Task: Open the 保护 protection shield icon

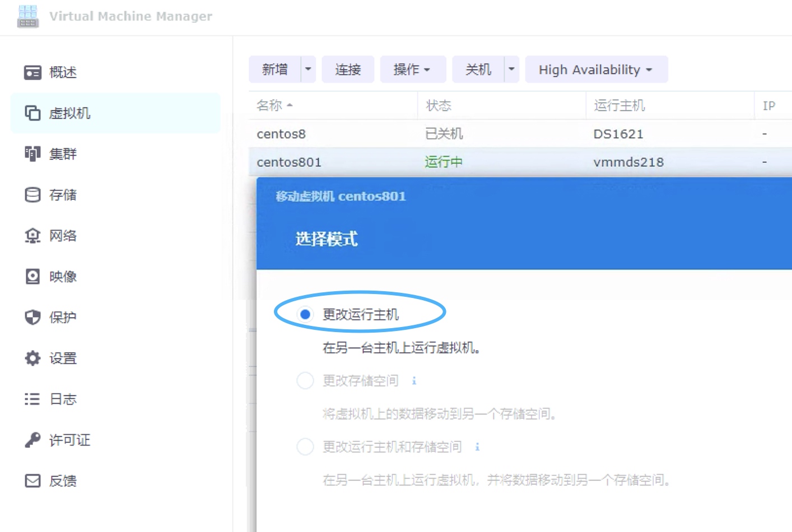Action: pyautogui.click(x=32, y=318)
